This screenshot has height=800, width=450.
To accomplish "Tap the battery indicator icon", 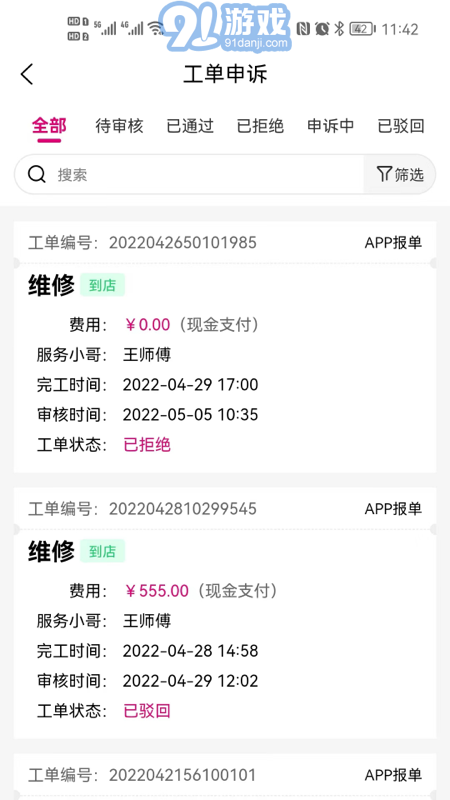I will click(363, 29).
